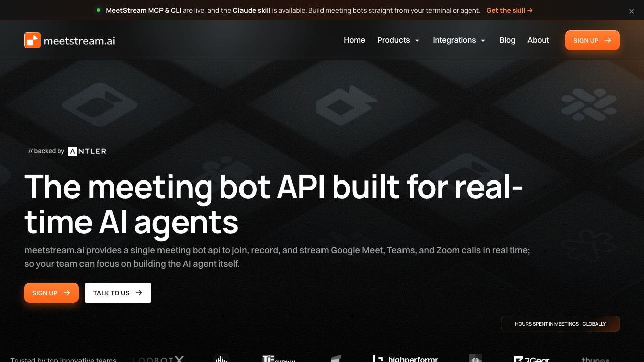The image size is (644, 362).
Task: Click the orange SIGN UP button below the headline
Action: tap(51, 293)
